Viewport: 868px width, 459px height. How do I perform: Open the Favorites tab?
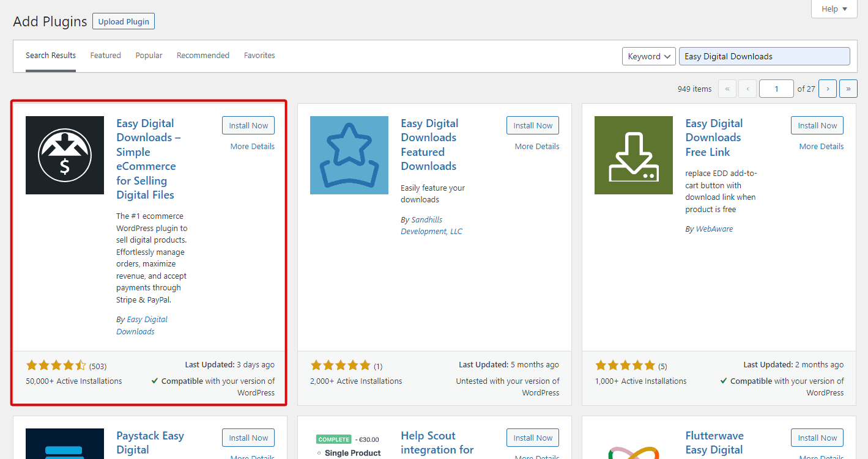coord(259,56)
